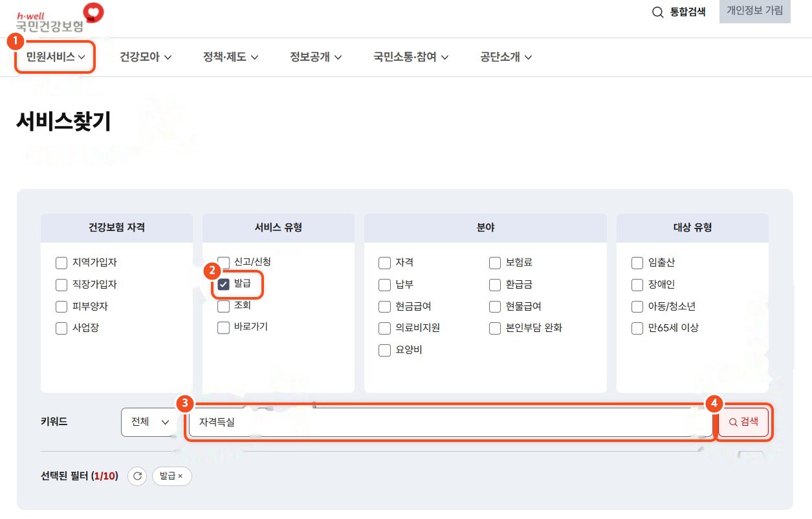
Task: Click the 서비스찾기 page heading
Action: (x=63, y=122)
